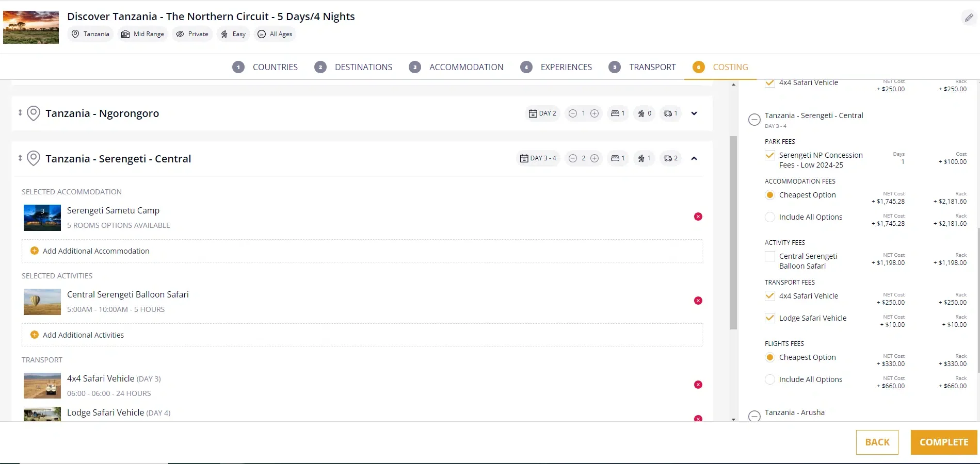
Task: Click the DAY 2 calendar icon for Ngorongoro
Action: point(533,113)
